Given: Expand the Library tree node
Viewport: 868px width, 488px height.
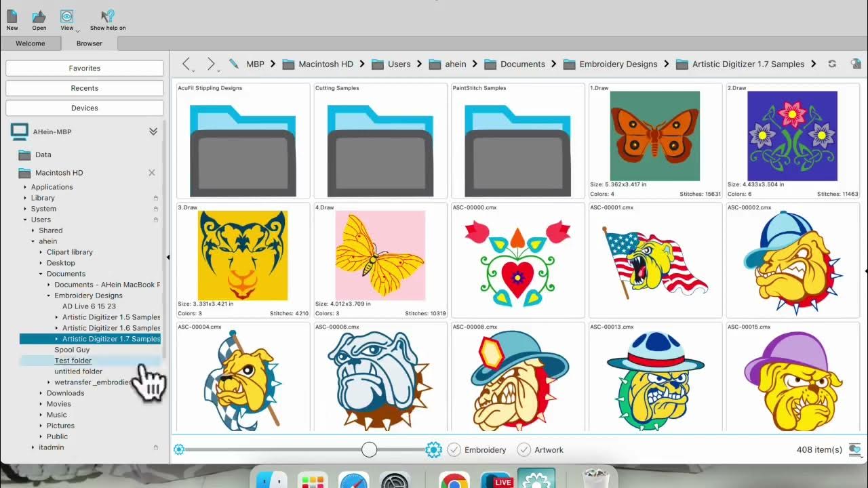Looking at the screenshot, I should click(x=26, y=198).
